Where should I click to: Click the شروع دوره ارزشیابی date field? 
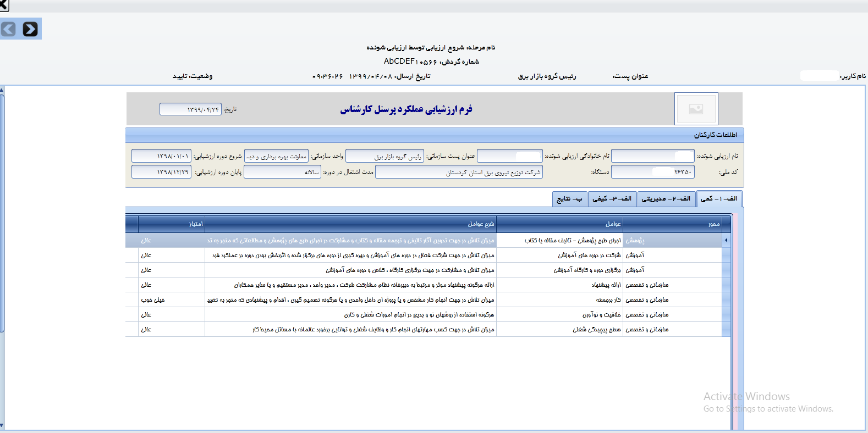(x=161, y=156)
